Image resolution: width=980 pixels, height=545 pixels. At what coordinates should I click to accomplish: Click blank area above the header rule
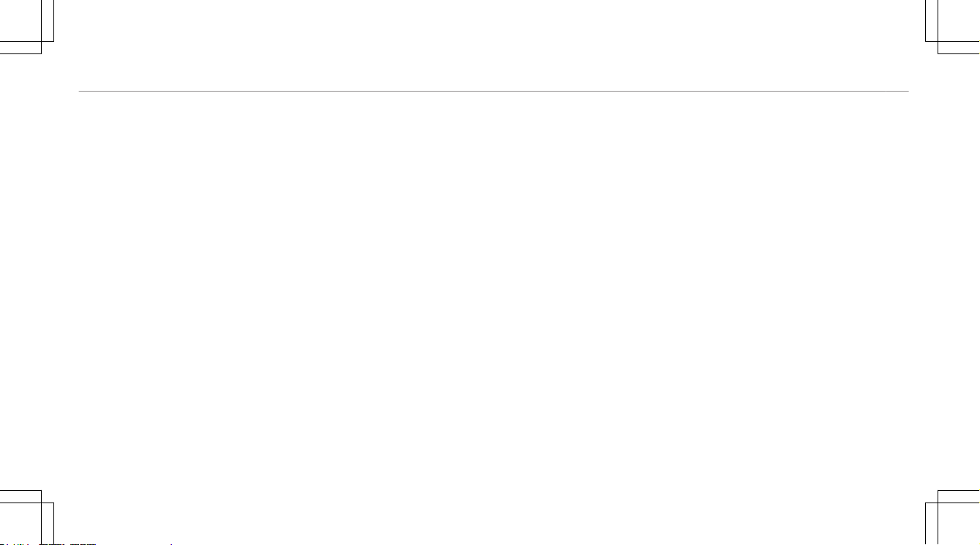click(490, 44)
